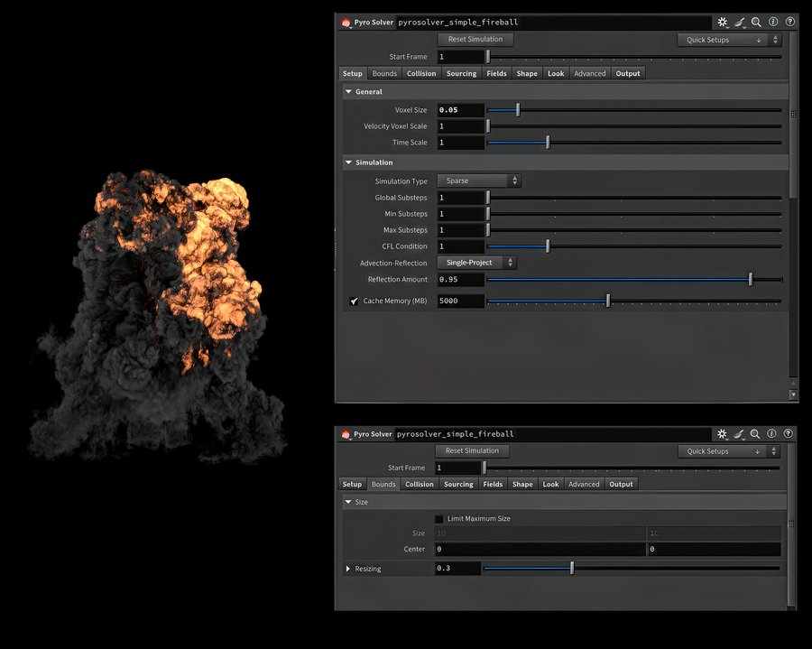
Task: Click the search icon in the top parameter panel
Action: 756,22
